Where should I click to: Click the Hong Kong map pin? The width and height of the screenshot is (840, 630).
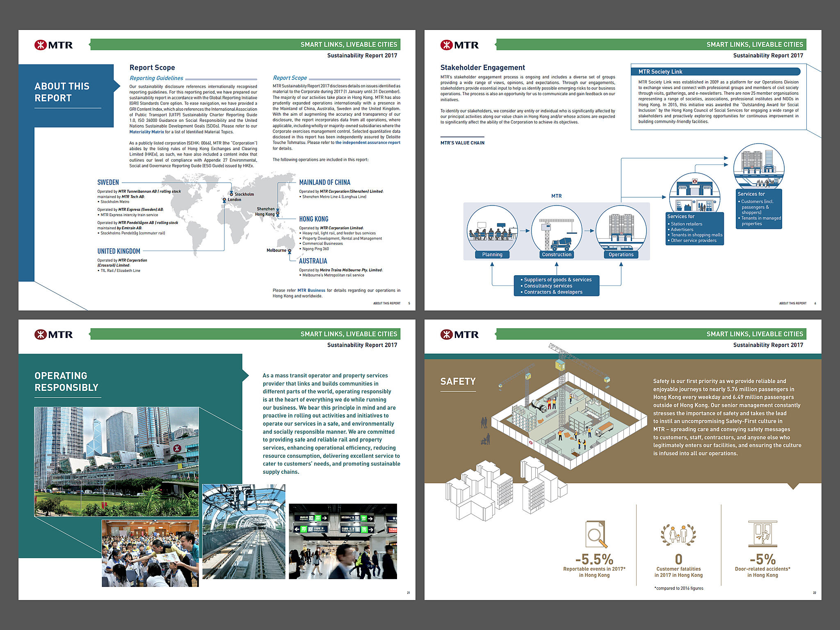[x=278, y=214]
